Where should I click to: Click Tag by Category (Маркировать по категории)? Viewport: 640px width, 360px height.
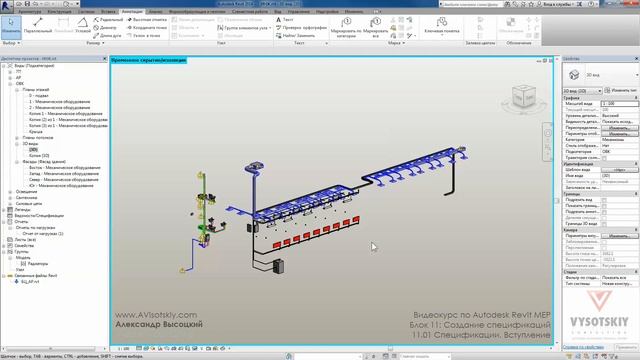point(346,27)
